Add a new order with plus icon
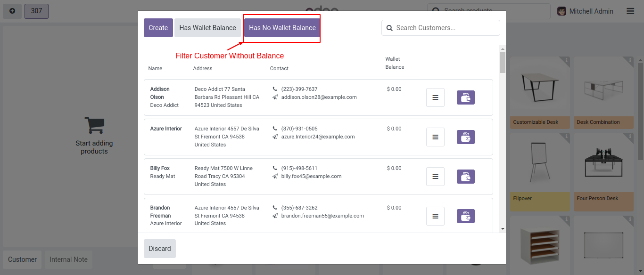644x275 pixels. pyautogui.click(x=12, y=11)
